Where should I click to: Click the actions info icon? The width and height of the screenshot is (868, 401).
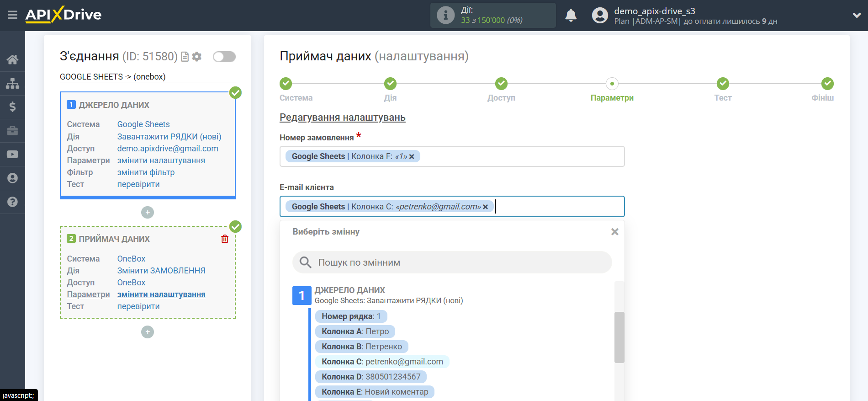point(445,15)
